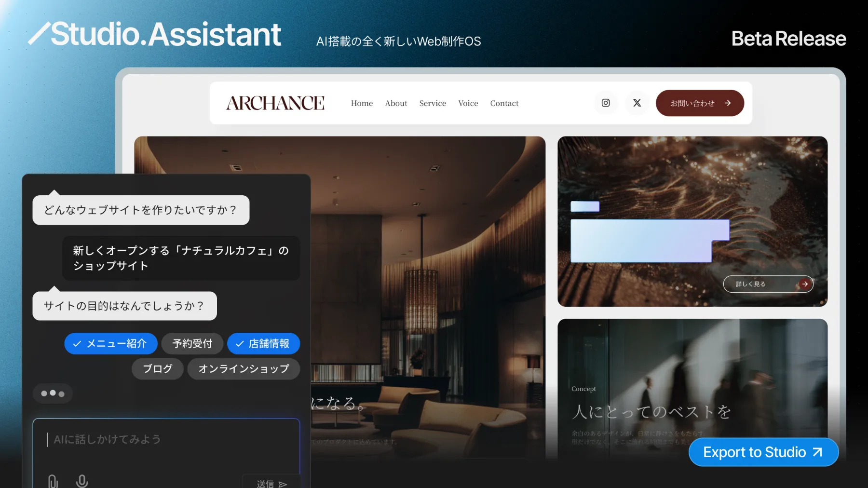Click the AI搭載の全く新しいWeb制作OS tagline
This screenshot has height=488, width=868.
[399, 41]
